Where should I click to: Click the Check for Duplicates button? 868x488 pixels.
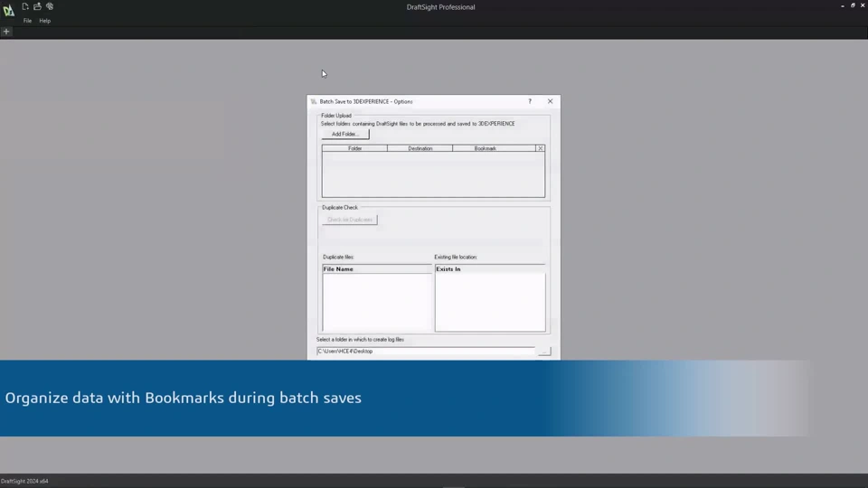pyautogui.click(x=350, y=220)
